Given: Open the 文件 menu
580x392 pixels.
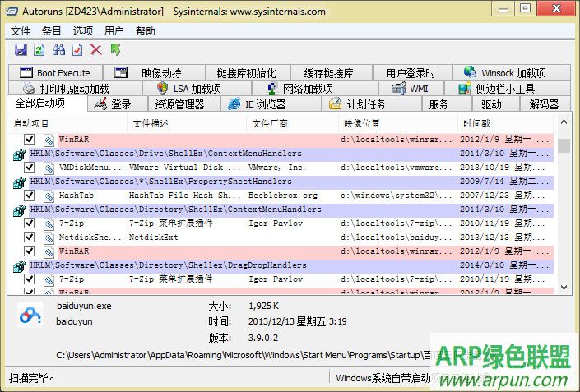Looking at the screenshot, I should (21, 30).
